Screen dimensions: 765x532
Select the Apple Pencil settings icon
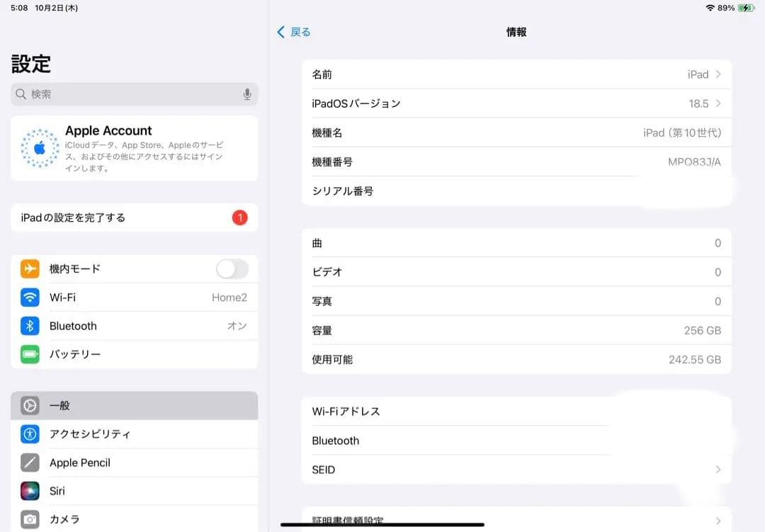[29, 463]
